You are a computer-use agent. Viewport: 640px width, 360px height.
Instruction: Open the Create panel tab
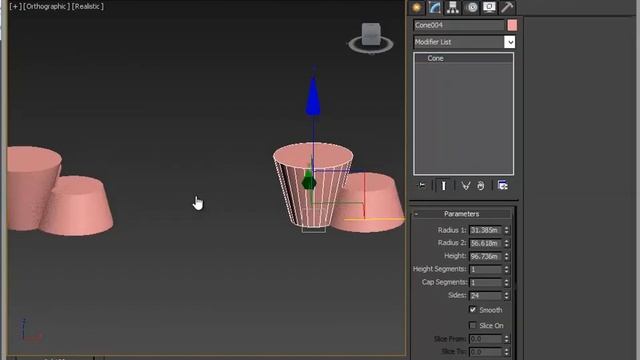(417, 7)
